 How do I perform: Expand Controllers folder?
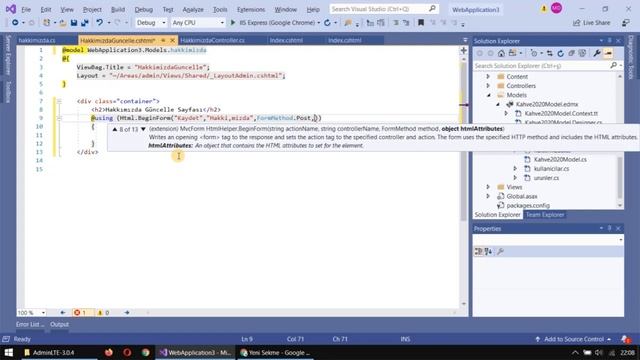pyautogui.click(x=488, y=86)
